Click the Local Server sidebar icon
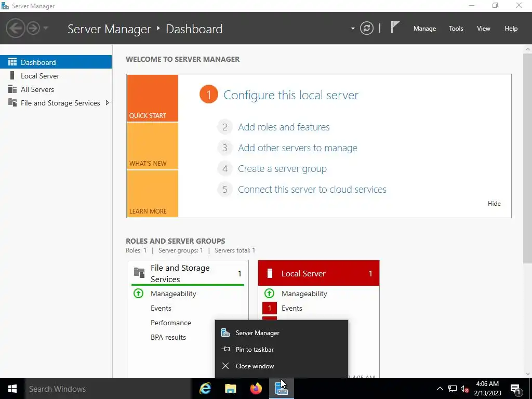The image size is (532, 399). click(x=12, y=75)
